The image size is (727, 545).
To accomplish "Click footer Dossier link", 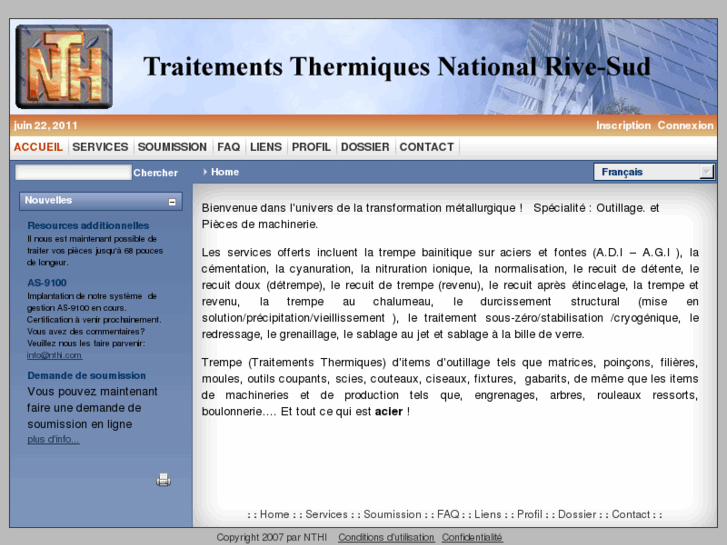I will 577,514.
